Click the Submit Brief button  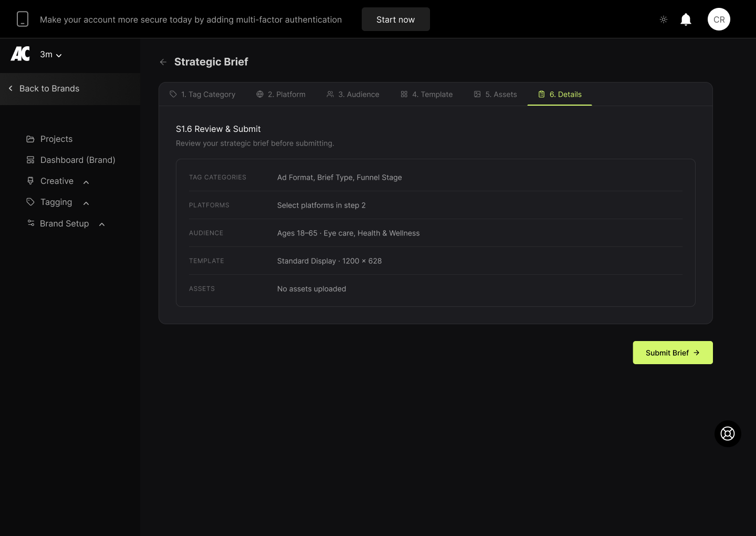tap(673, 353)
